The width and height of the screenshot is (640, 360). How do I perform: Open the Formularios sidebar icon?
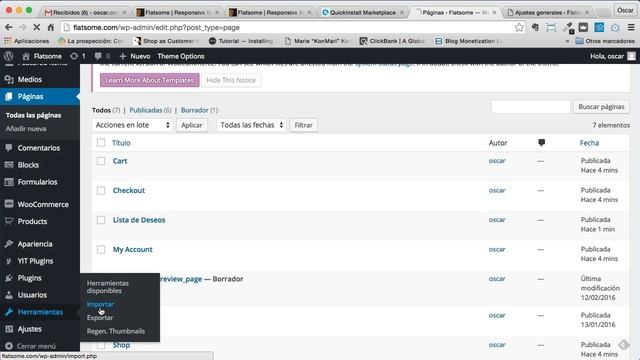click(9, 182)
